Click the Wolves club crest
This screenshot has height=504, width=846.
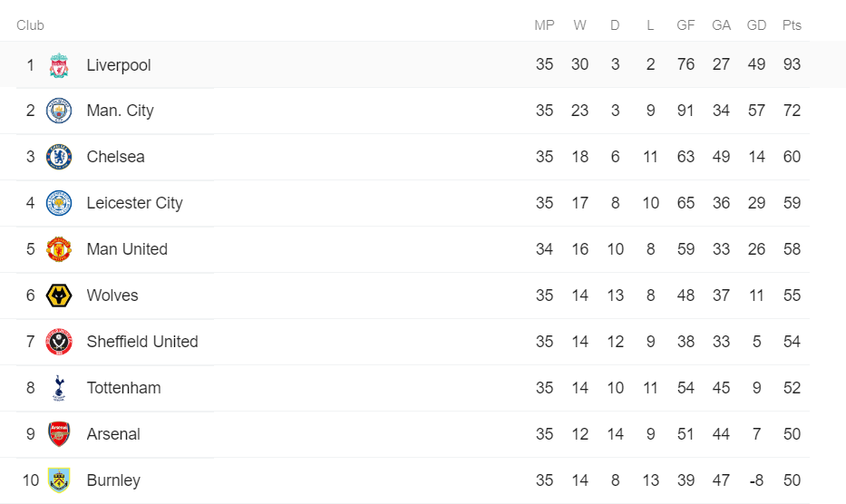59,296
